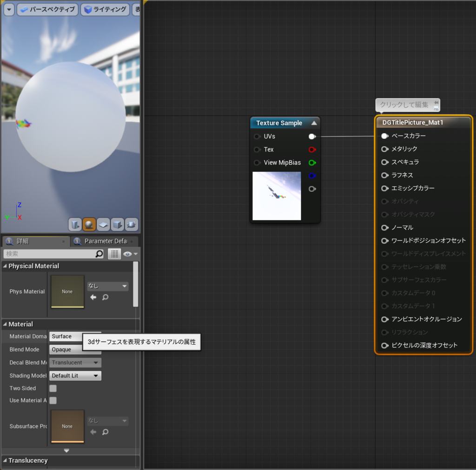This screenshot has height=470, width=476.
Task: Open the viewport options dropdown arrow
Action: pos(9,9)
